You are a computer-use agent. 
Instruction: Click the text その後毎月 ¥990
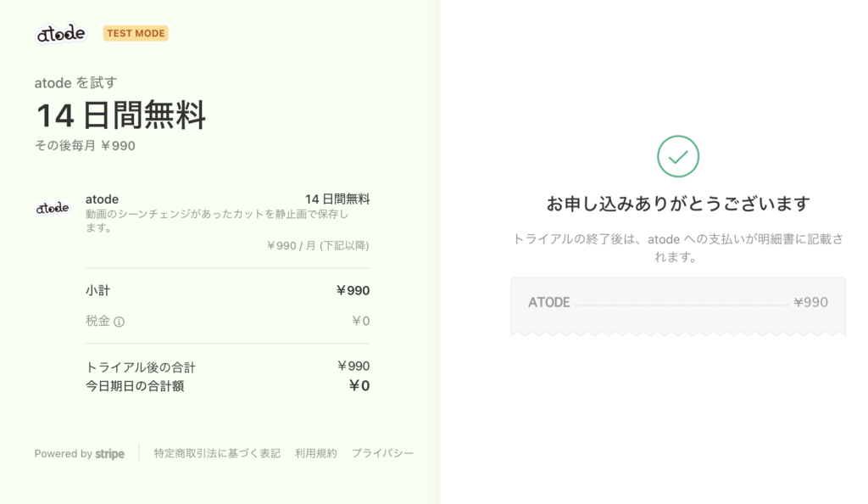(85, 146)
